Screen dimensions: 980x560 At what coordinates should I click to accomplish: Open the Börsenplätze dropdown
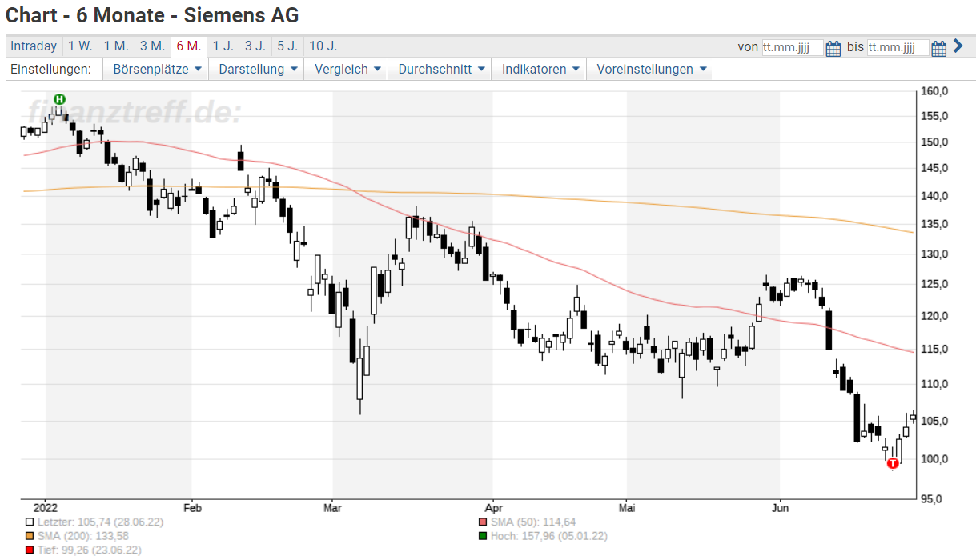(156, 70)
